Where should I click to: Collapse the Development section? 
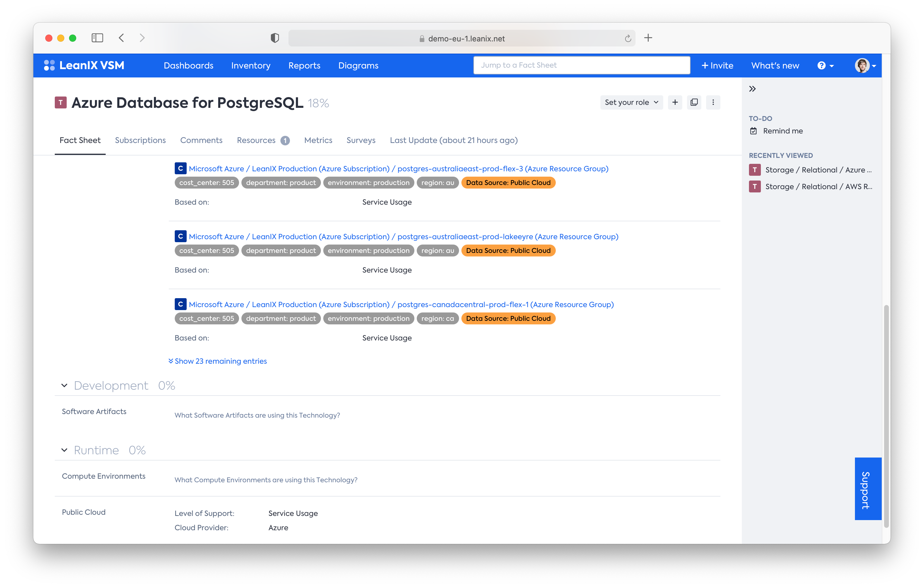65,385
